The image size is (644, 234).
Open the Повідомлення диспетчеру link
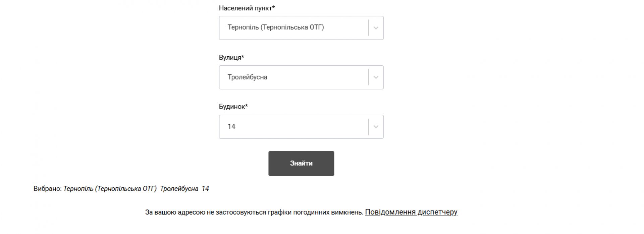coord(411,212)
